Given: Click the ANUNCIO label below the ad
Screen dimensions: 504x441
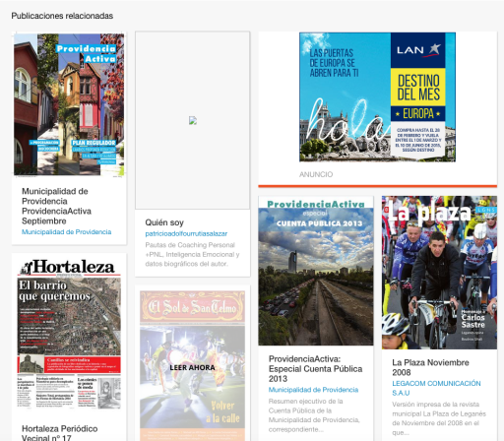Looking at the screenshot, I should pyautogui.click(x=316, y=174).
